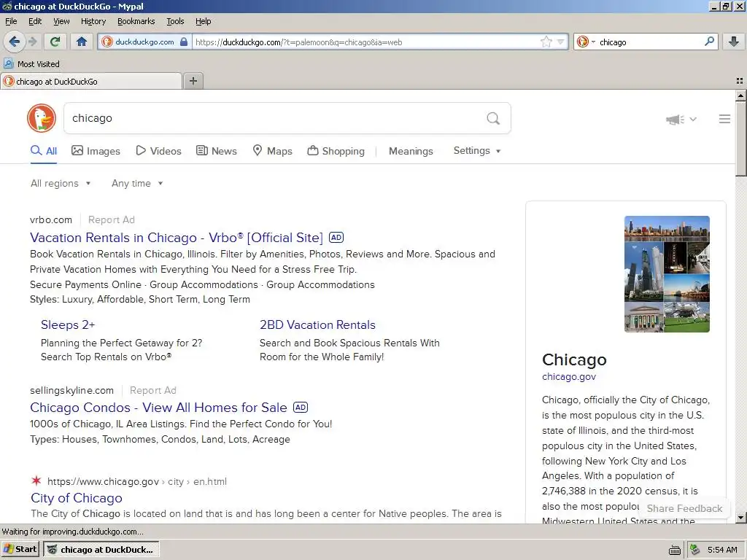Screen dimensions: 747x560
Task: Click the Share Feedback button
Action: pos(684,508)
